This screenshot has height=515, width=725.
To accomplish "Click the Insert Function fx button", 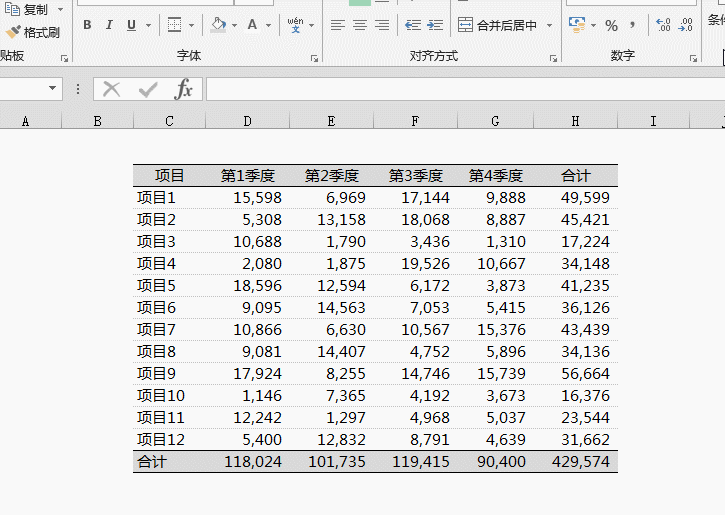I will click(184, 89).
